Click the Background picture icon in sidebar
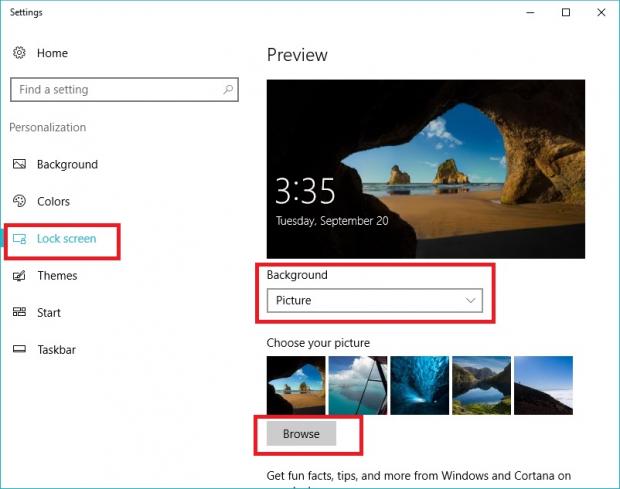620x489 pixels. coord(19,164)
